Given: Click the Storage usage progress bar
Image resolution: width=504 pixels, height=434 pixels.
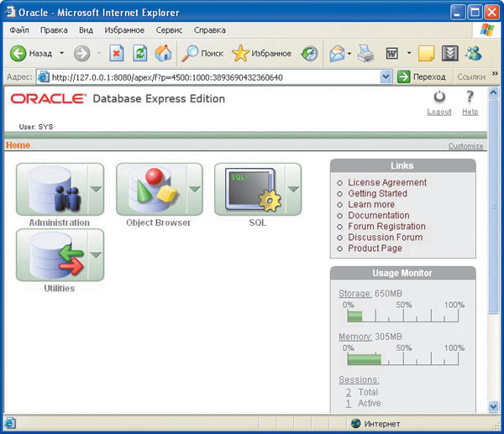Looking at the screenshot, I should point(402,316).
